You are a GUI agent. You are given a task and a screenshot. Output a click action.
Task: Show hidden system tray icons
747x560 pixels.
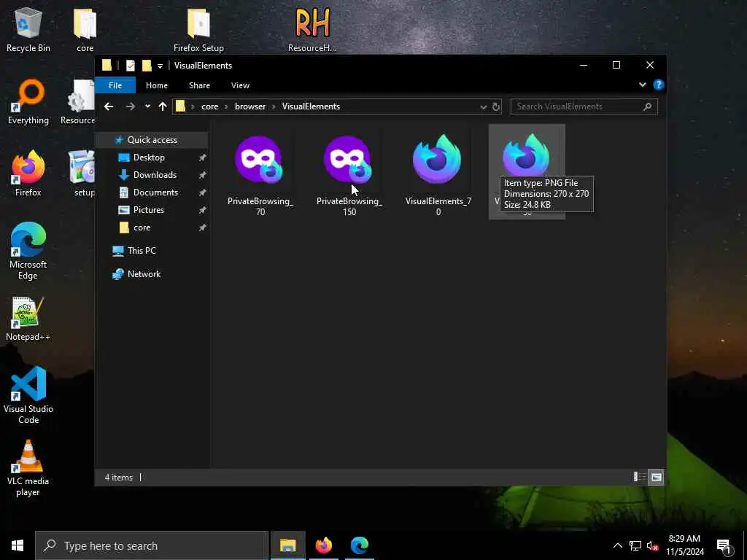point(617,545)
